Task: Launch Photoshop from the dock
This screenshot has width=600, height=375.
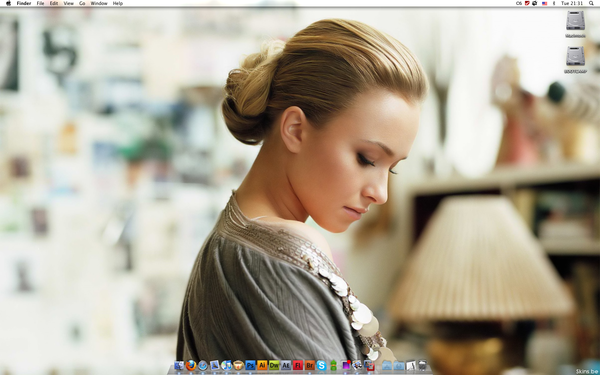Action: [250, 365]
